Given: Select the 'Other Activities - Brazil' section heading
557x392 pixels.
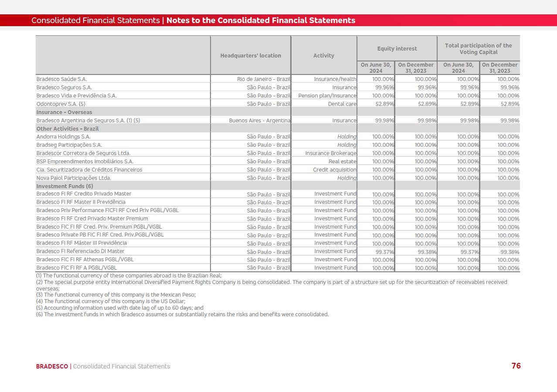Looking at the screenshot, I should [67, 129].
